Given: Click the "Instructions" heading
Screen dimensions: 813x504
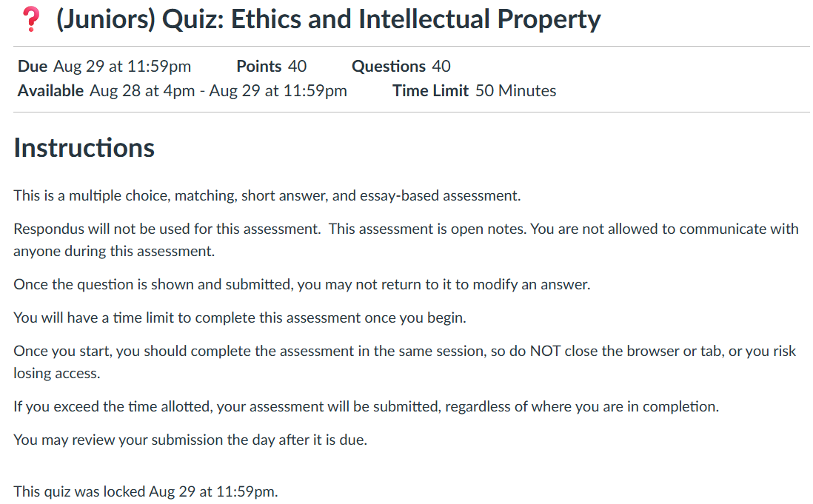Looking at the screenshot, I should [84, 148].
